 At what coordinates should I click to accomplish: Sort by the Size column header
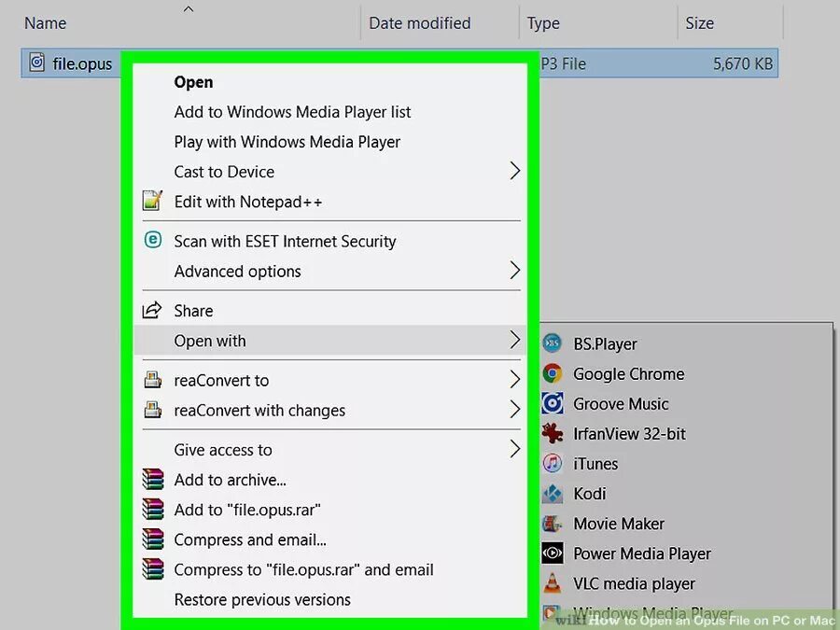pos(700,23)
